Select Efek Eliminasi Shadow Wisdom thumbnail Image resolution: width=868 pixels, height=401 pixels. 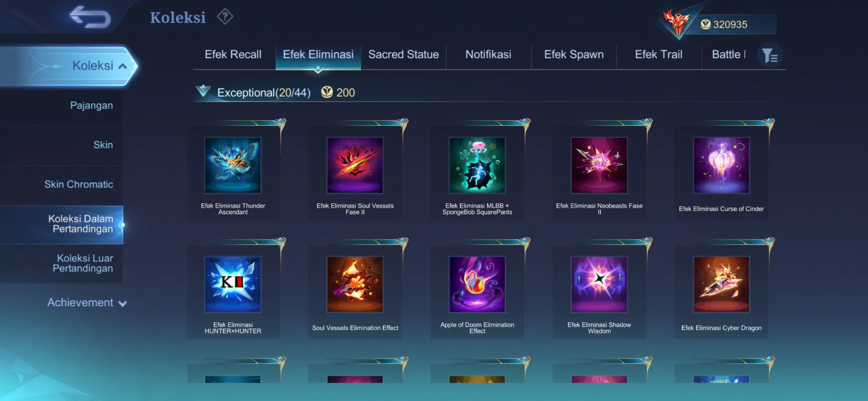pyautogui.click(x=599, y=284)
